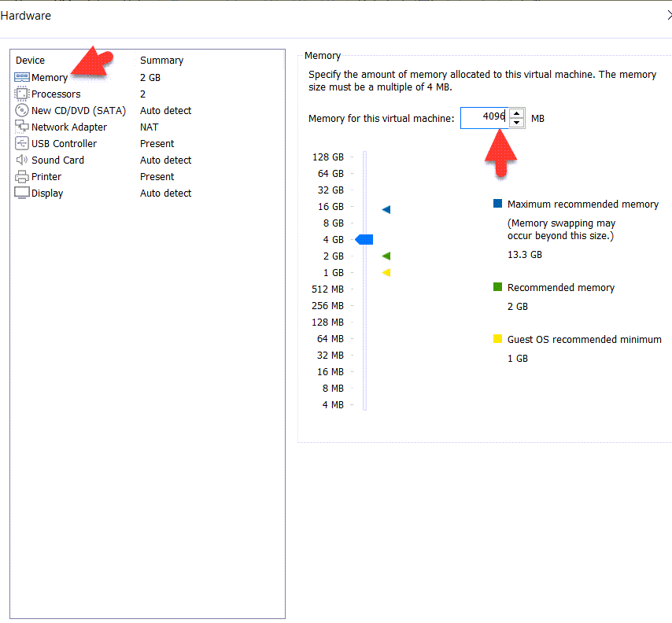Click the yellow guest OS minimum marker
The image size is (672, 623).
click(386, 272)
